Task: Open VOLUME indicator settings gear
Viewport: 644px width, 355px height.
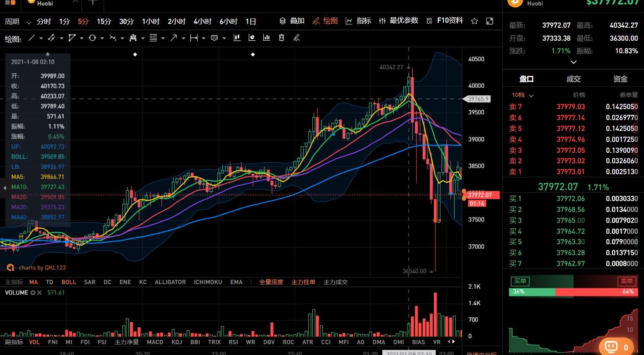Action: point(33,292)
